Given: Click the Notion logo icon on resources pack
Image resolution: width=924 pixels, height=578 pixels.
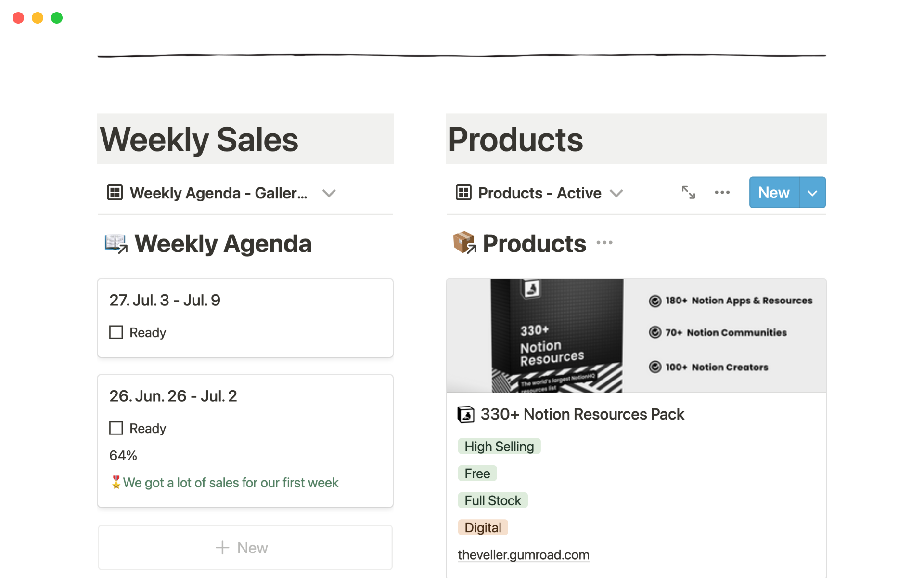Looking at the screenshot, I should [x=465, y=415].
